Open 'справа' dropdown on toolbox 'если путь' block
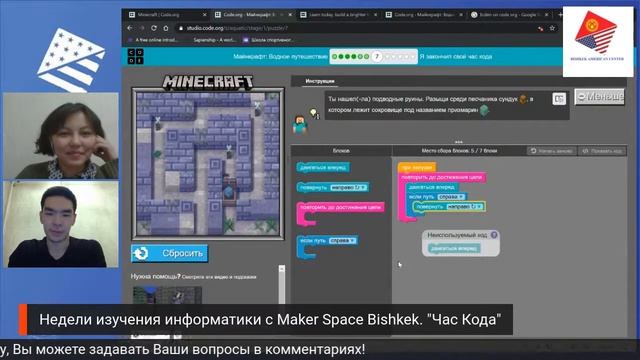640x360 pixels. pos(342,241)
